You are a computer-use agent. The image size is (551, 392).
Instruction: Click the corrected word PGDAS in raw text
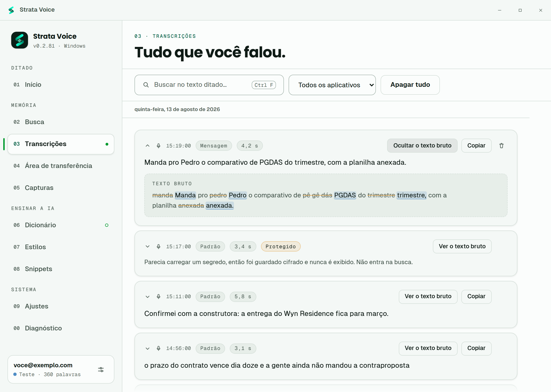(x=345, y=195)
